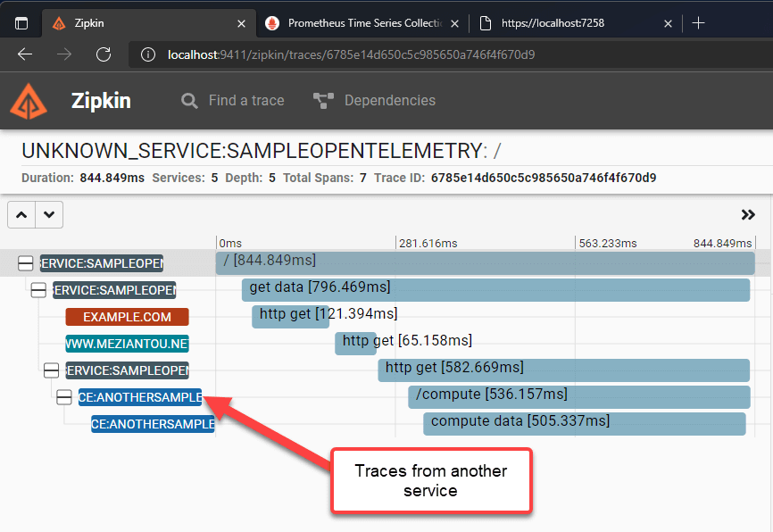Click the double right arrow icon
The image size is (773, 532).
(748, 214)
